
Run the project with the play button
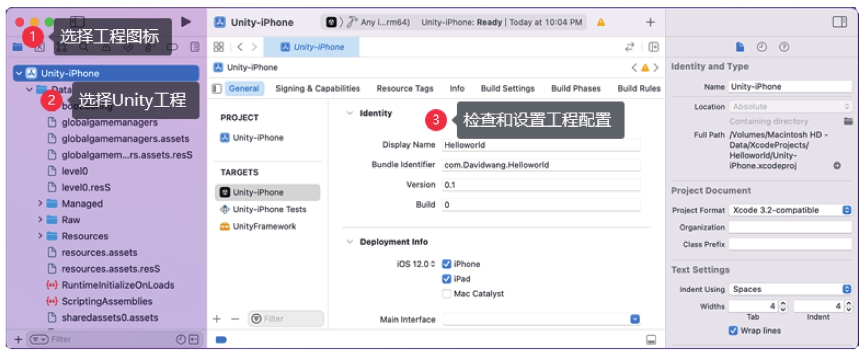pyautogui.click(x=186, y=22)
